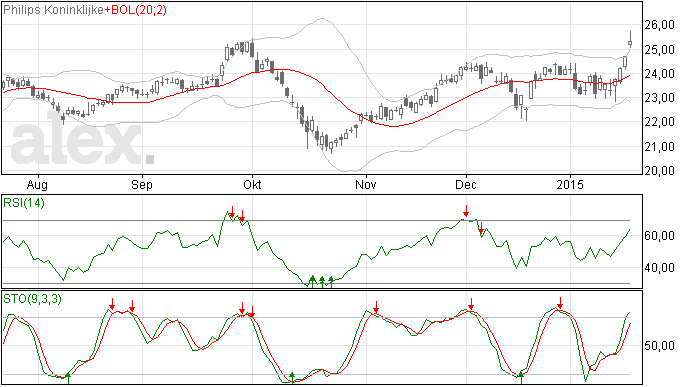This screenshot has width=690, height=387.
Task: Click the 24,00 price axis label
Action: tap(659, 74)
